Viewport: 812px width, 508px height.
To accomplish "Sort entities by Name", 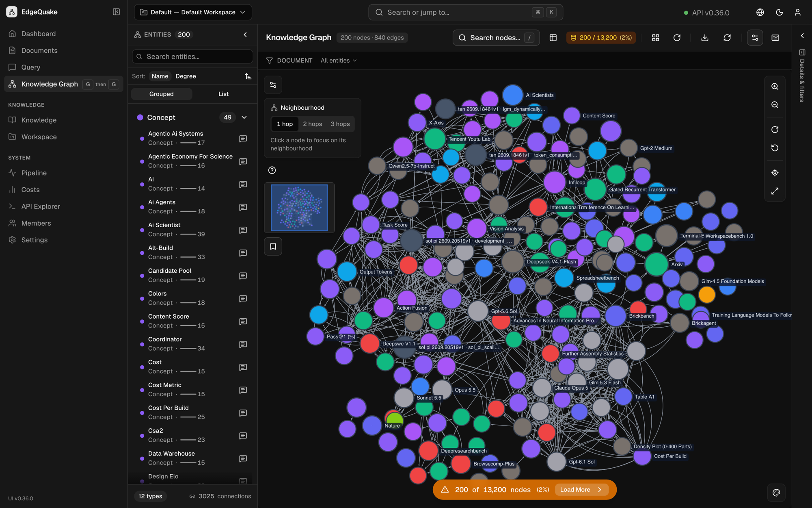I will click(160, 76).
